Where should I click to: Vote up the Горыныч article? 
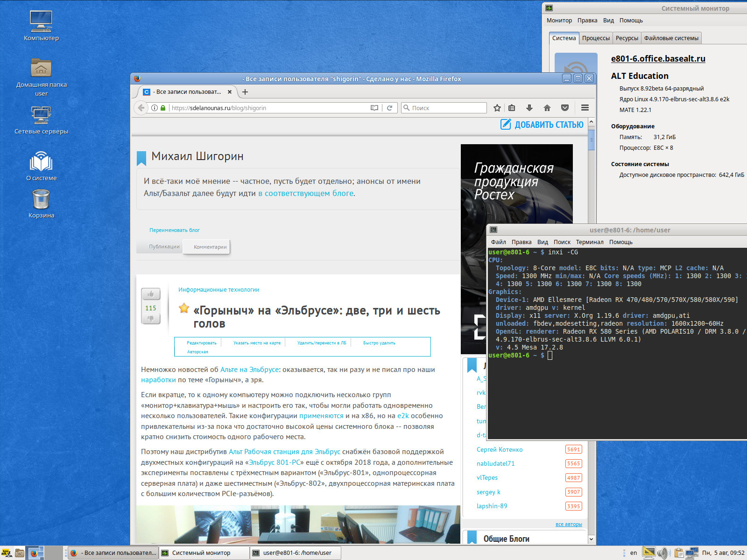151,294
